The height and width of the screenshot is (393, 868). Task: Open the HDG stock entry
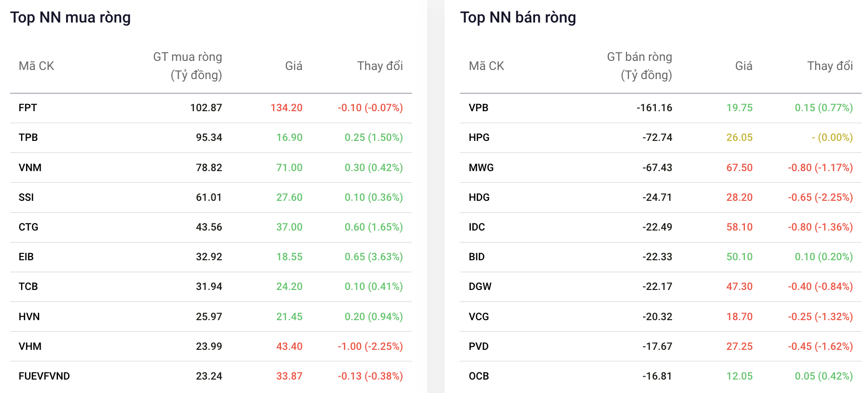(479, 197)
